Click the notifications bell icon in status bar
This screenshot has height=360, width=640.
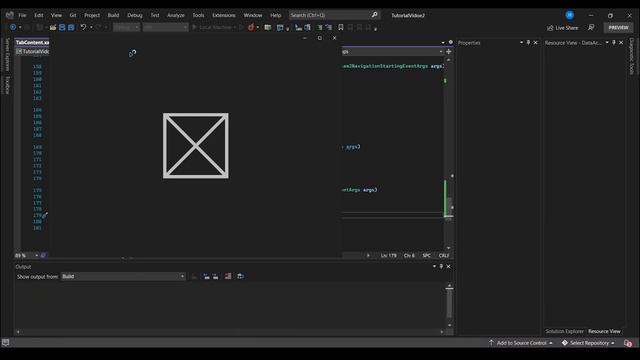click(628, 343)
